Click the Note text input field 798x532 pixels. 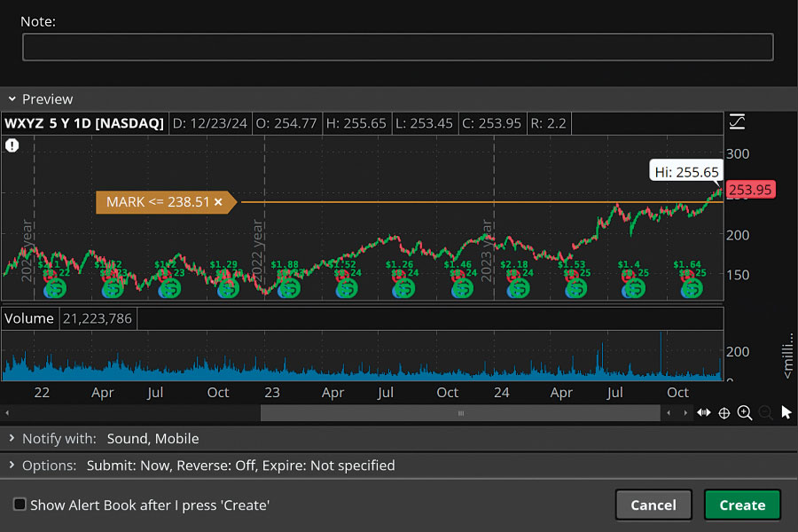coord(397,47)
